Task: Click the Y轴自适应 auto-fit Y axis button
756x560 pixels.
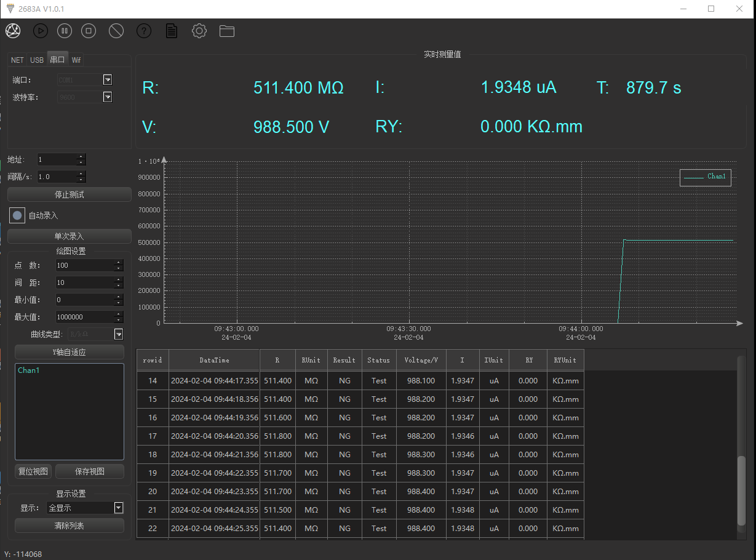Action: click(70, 352)
